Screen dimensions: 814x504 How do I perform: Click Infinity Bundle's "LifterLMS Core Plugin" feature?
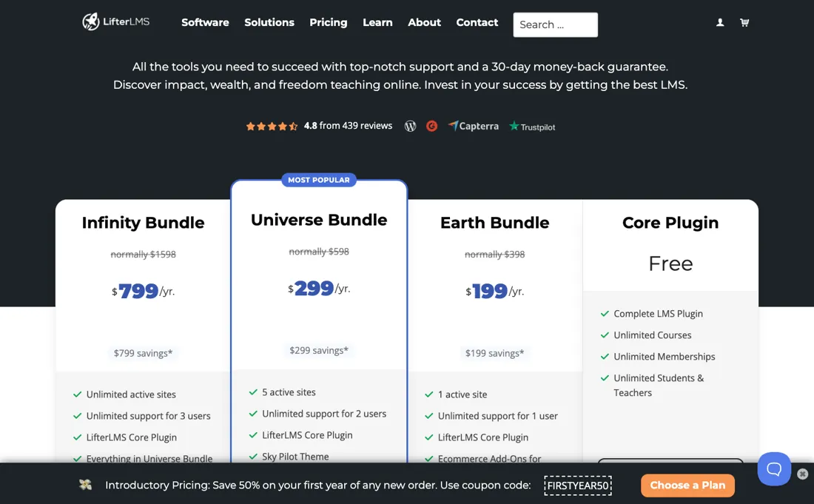pyautogui.click(x=131, y=437)
